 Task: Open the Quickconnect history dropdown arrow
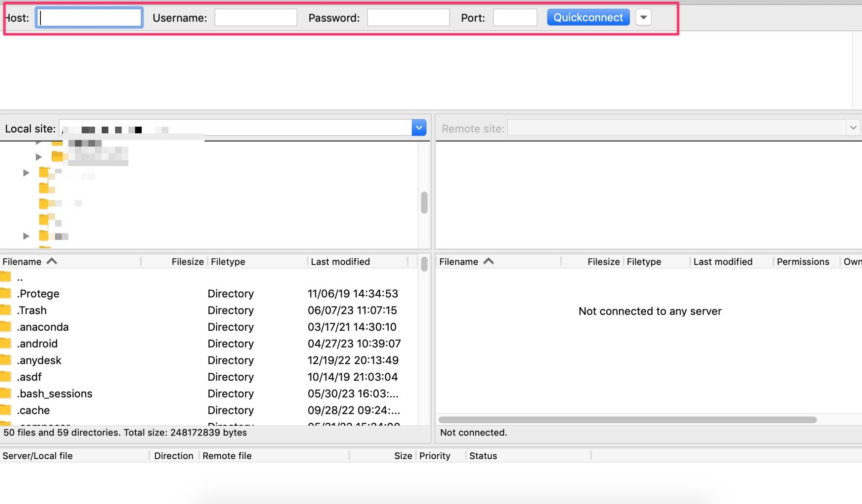[643, 18]
